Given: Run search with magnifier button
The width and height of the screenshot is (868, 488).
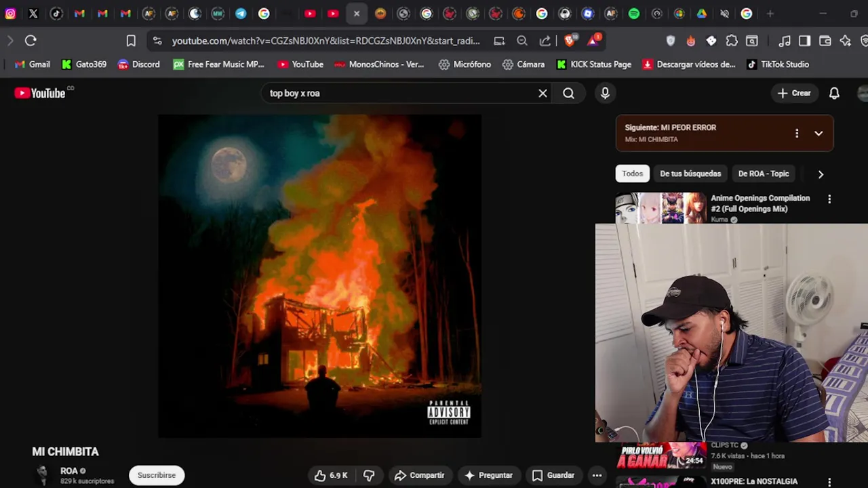Looking at the screenshot, I should point(568,94).
